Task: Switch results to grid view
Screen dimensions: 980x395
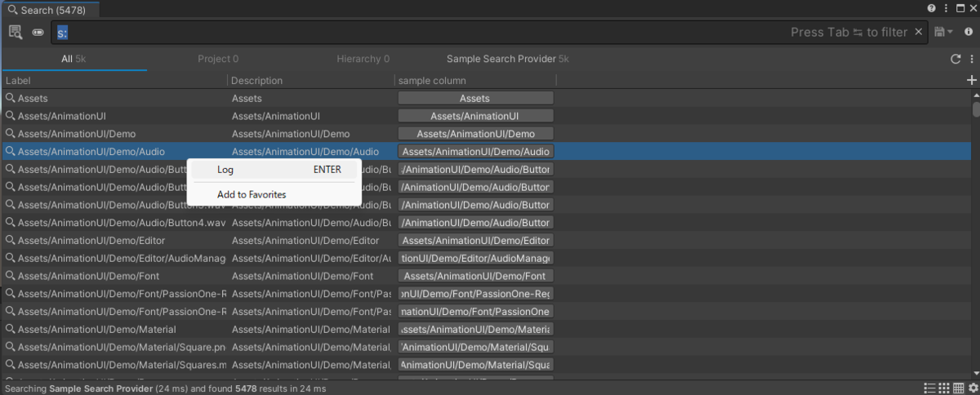Action: 944,388
